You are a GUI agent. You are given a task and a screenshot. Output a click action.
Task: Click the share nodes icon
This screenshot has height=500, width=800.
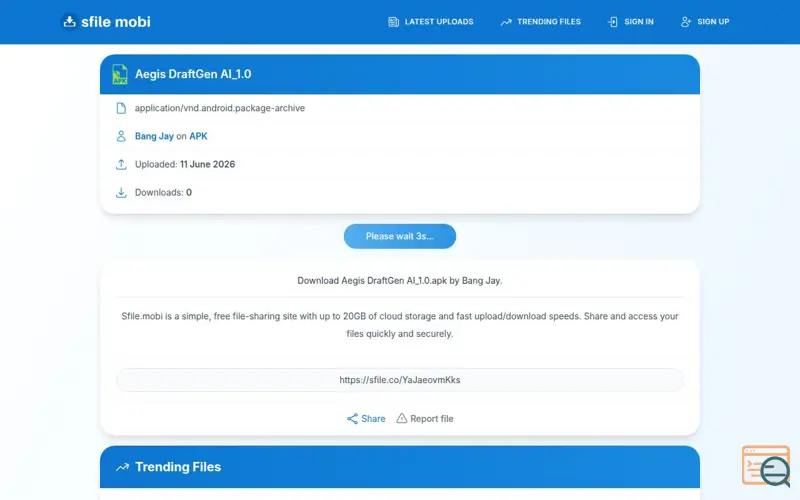point(352,419)
